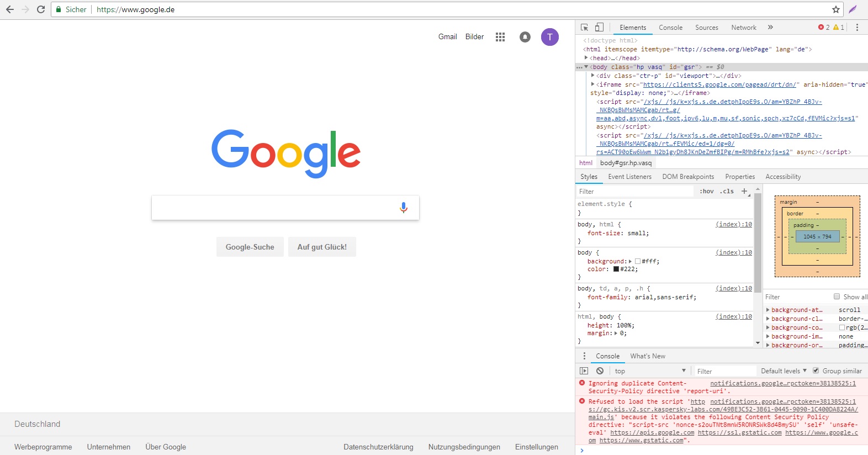The image size is (868, 455).
Task: Click the #fff background color swatch
Action: (x=638, y=261)
